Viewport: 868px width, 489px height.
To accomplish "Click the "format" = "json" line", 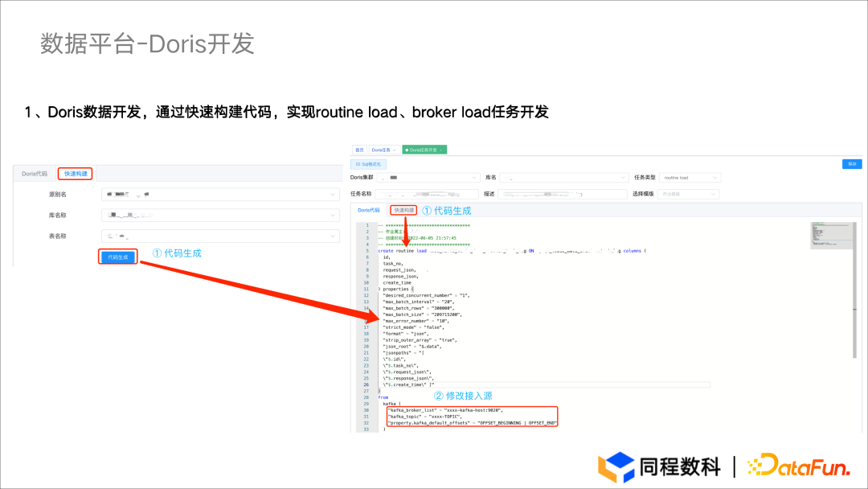I will tap(405, 334).
